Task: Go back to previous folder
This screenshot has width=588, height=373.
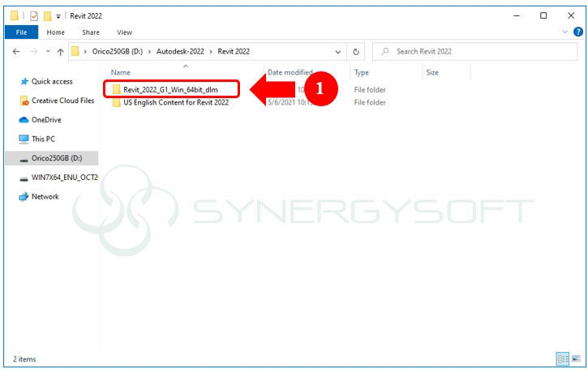Action: click(16, 52)
